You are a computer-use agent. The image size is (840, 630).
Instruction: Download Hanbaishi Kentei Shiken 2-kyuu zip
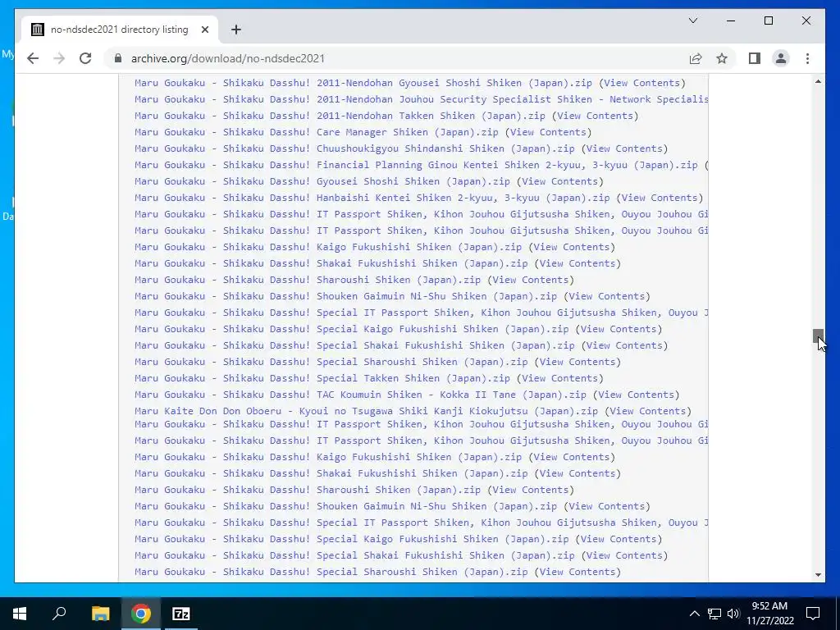(372, 198)
